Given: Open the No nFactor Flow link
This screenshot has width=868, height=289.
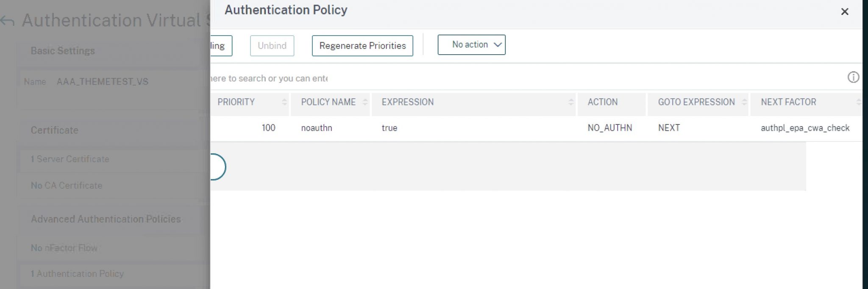Looking at the screenshot, I should 64,248.
